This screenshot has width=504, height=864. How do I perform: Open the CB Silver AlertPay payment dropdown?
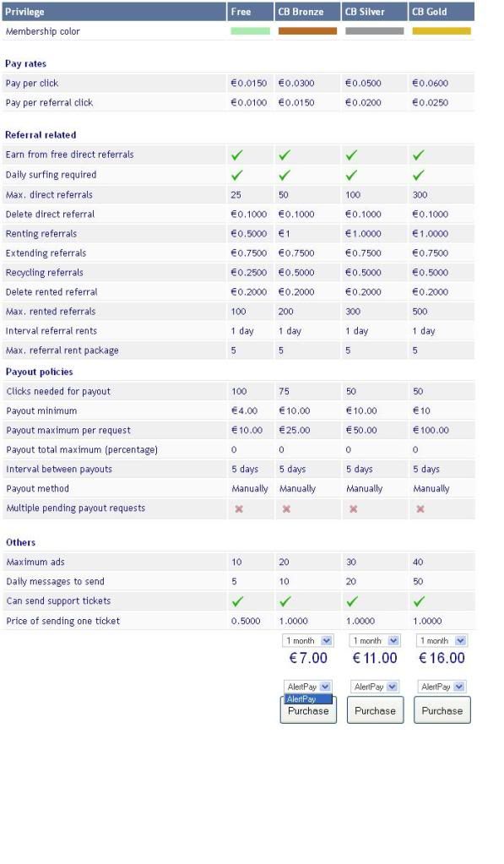click(x=375, y=687)
